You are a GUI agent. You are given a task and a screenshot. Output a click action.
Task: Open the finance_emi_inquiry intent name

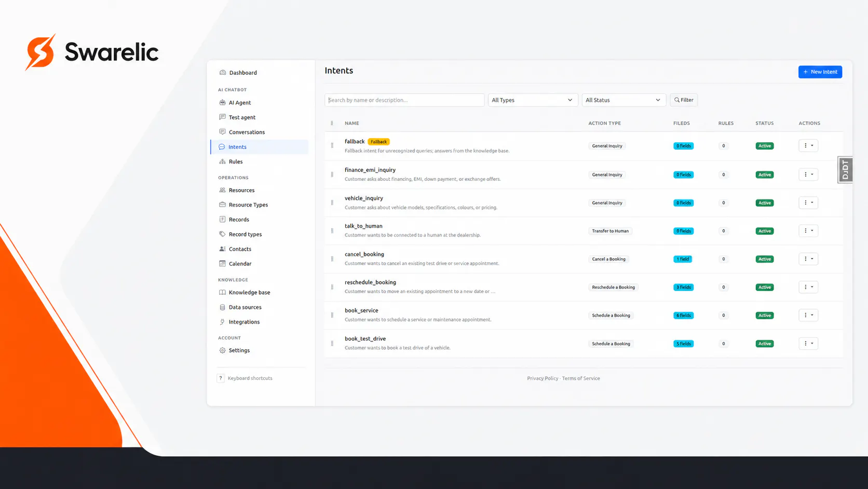click(370, 170)
